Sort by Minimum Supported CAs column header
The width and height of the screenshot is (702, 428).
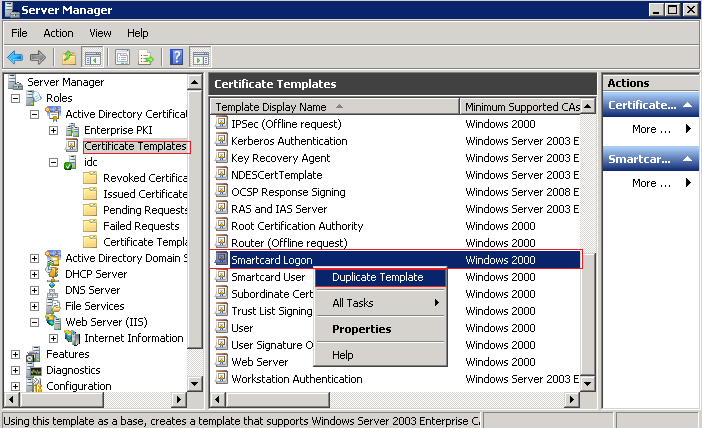tap(520, 107)
